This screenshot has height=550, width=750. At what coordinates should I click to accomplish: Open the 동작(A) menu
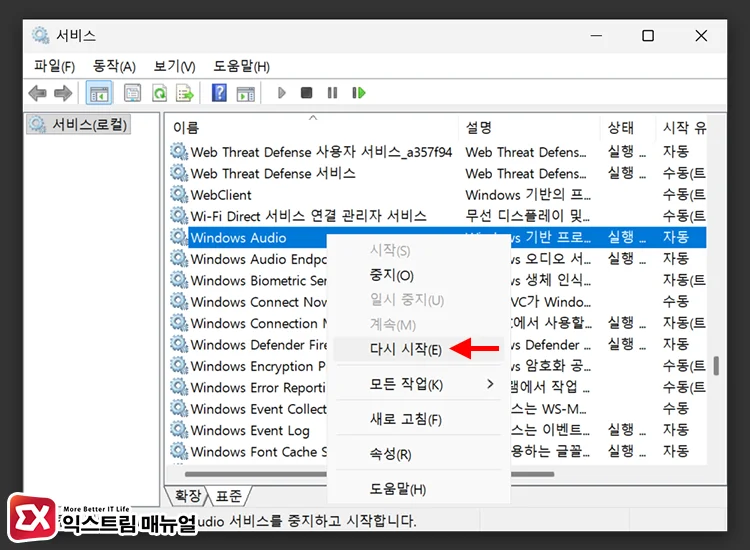[x=114, y=66]
